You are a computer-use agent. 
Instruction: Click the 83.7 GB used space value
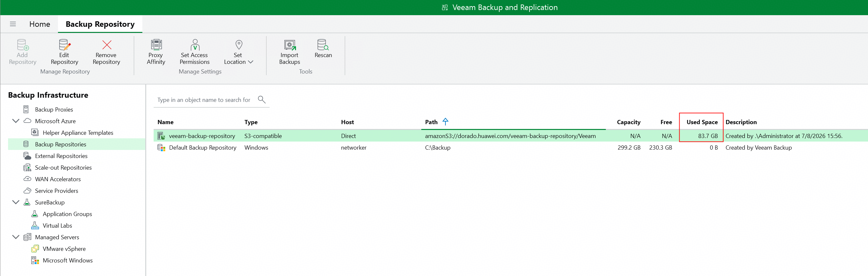click(x=708, y=136)
